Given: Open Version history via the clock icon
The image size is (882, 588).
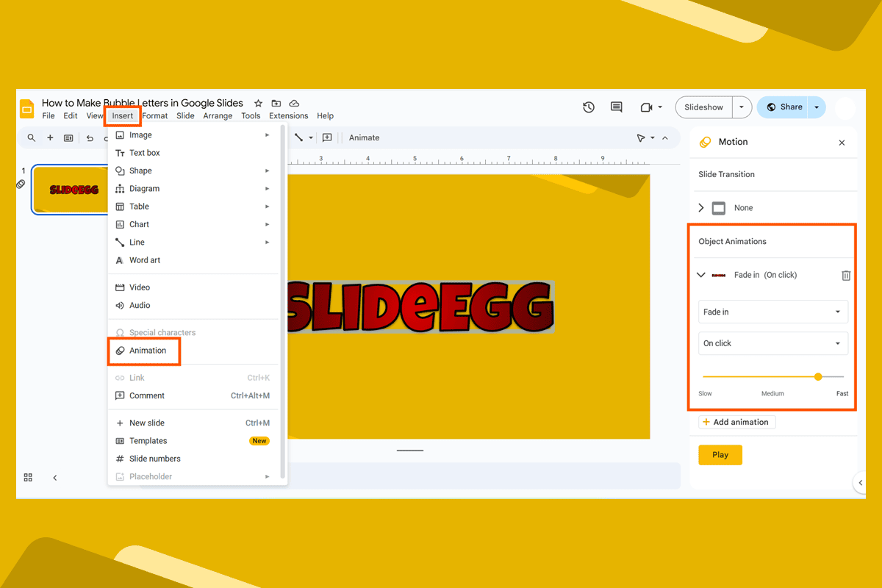Looking at the screenshot, I should pyautogui.click(x=588, y=107).
